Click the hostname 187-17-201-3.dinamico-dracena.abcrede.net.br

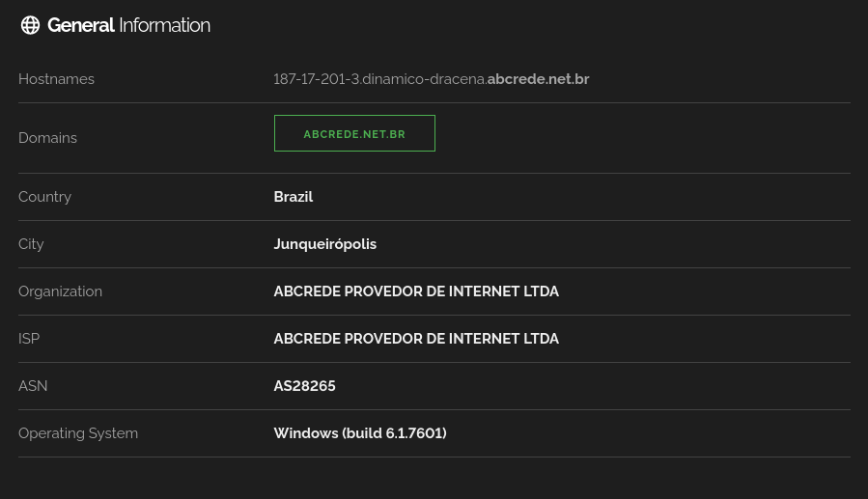[432, 79]
